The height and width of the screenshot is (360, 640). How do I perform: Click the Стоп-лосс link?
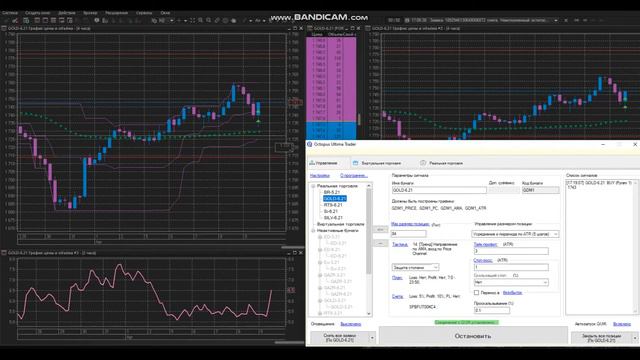pyautogui.click(x=483, y=260)
